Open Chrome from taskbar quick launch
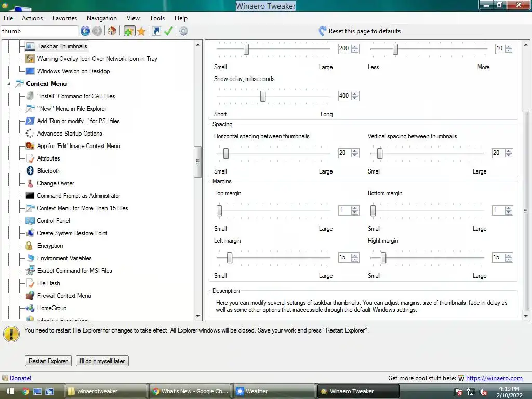This screenshot has width=532, height=399. tap(25, 391)
